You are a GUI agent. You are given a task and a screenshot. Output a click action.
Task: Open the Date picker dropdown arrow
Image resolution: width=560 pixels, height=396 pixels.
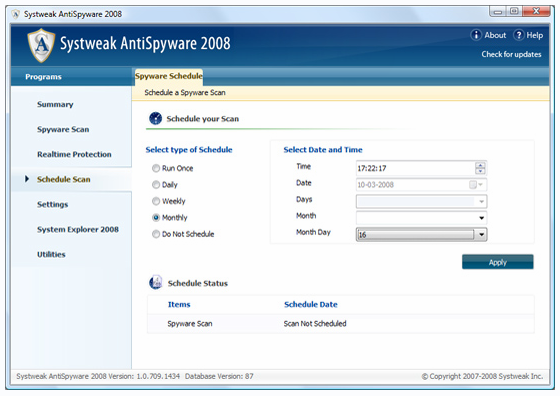pos(481,185)
